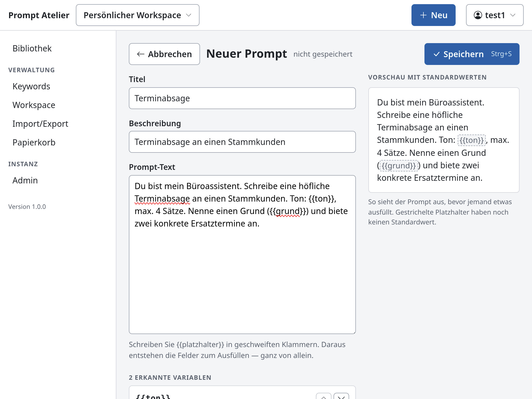The image size is (532, 399).
Task: Click the 'nicht gespeichert' status text
Action: coord(323,54)
